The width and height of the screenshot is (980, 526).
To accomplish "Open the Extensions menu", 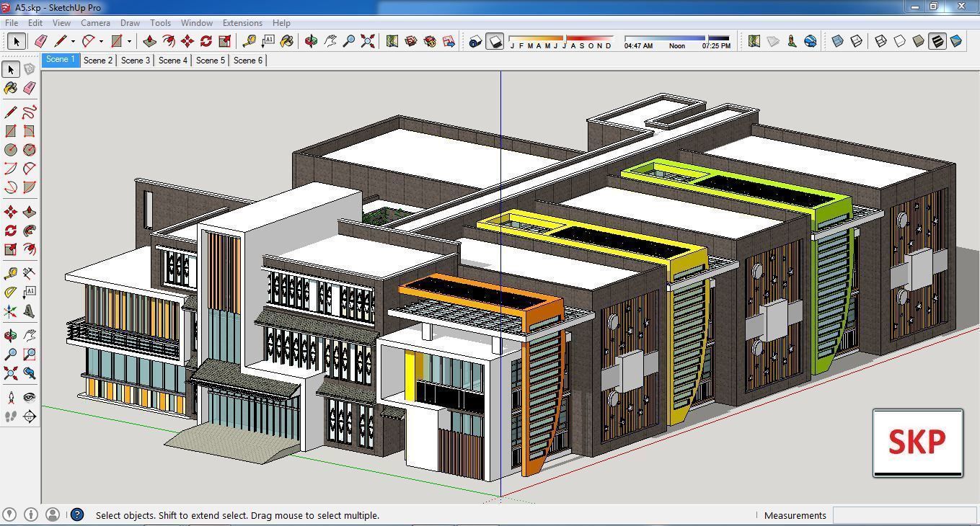I will coord(242,23).
